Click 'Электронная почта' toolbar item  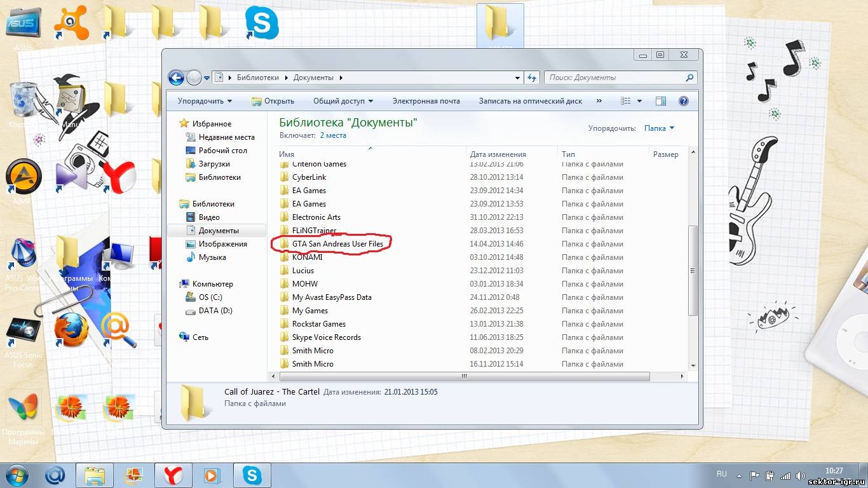pos(426,101)
